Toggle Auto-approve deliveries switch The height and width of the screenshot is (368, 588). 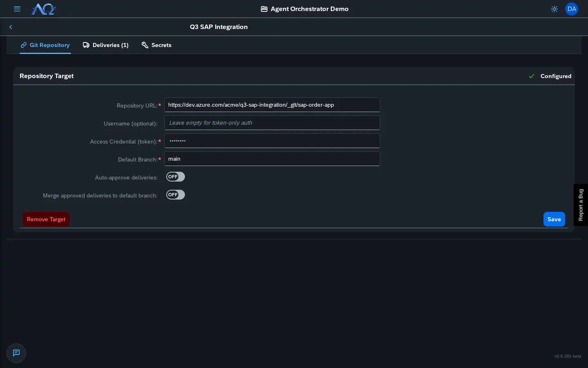pos(176,177)
